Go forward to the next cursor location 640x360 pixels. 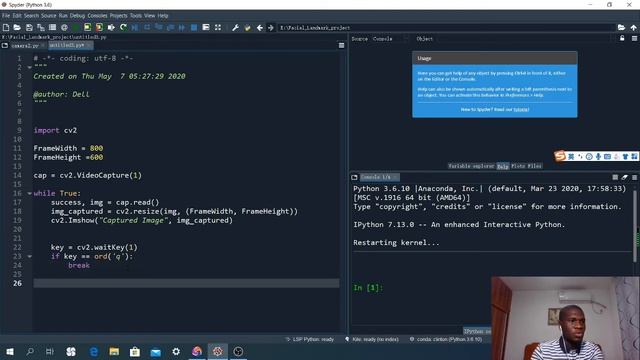271,27
